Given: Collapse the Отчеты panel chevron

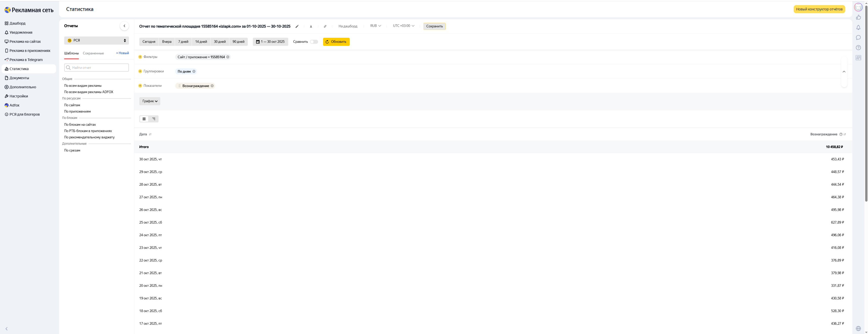Looking at the screenshot, I should point(124,26).
